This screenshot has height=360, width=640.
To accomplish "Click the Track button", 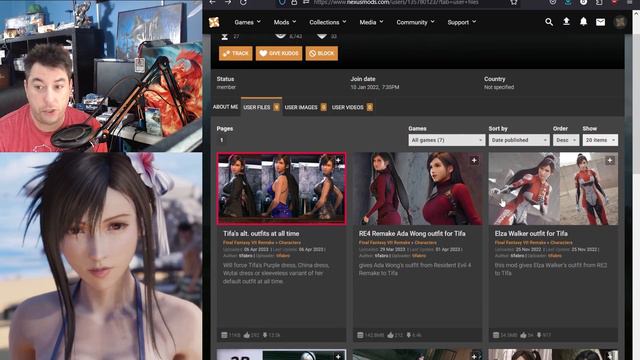I will point(236,53).
